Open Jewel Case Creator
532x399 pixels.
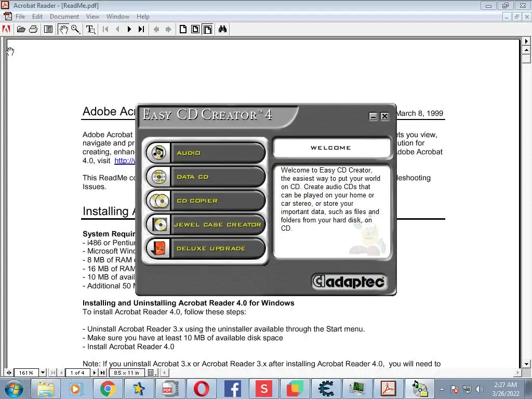pyautogui.click(x=206, y=224)
